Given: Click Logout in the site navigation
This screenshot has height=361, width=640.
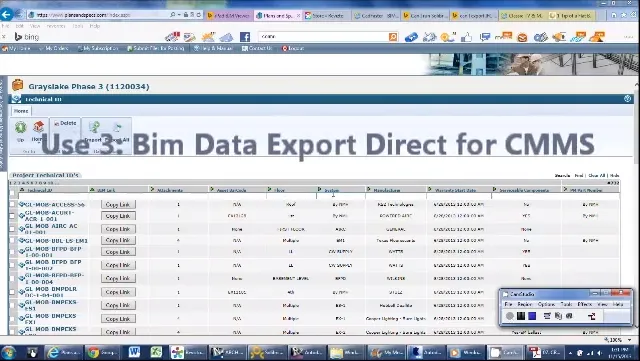Looking at the screenshot, I should tap(293, 48).
